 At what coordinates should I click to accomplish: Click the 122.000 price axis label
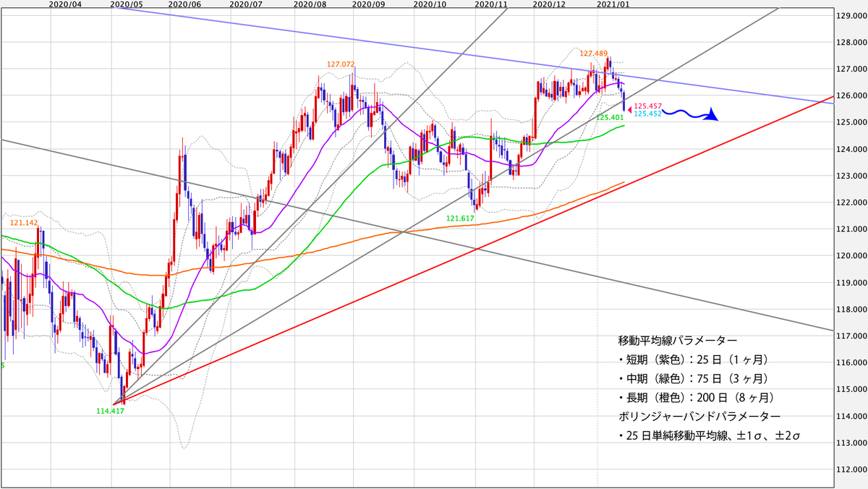(852, 203)
